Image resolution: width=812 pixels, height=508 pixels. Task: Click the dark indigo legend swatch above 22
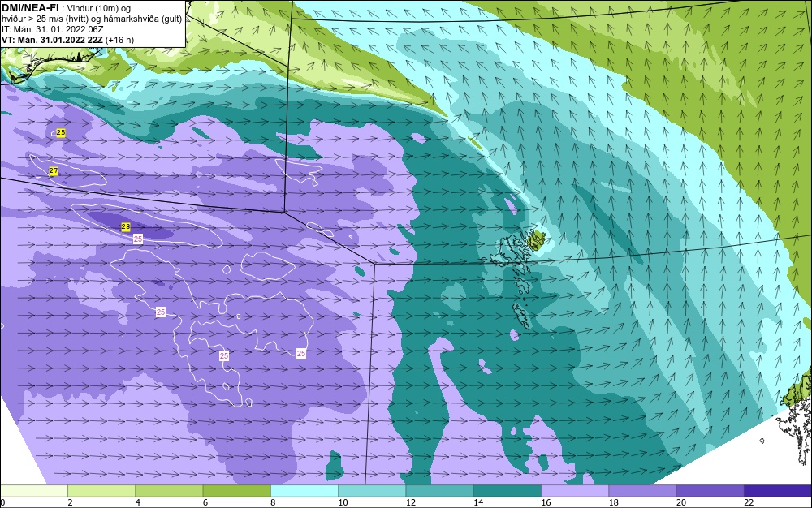[778, 491]
